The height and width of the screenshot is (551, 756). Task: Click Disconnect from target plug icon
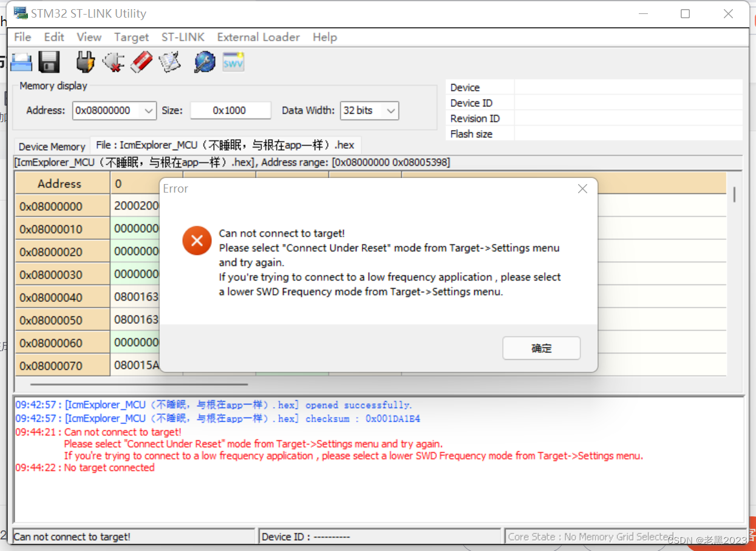(x=114, y=62)
